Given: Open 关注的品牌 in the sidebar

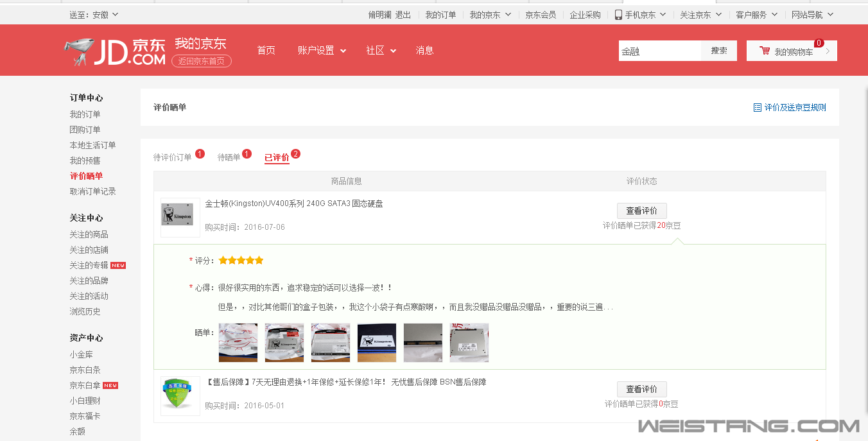Looking at the screenshot, I should click(x=89, y=281).
